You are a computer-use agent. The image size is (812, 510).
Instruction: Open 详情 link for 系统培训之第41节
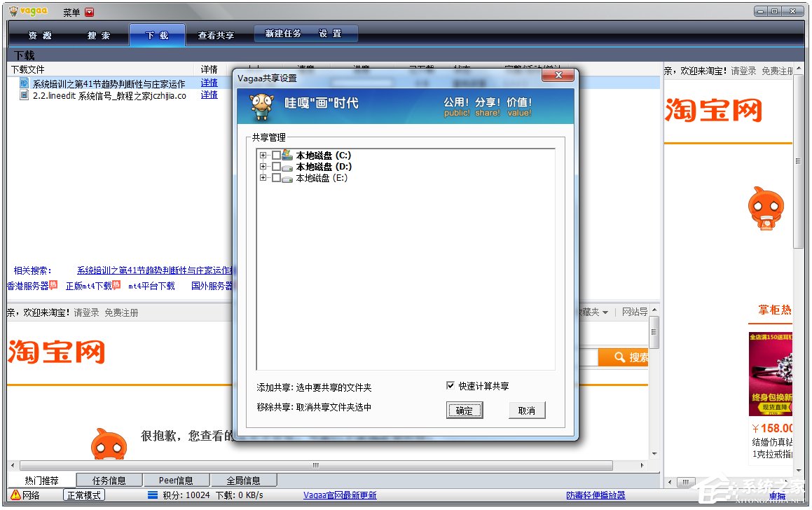(x=209, y=83)
